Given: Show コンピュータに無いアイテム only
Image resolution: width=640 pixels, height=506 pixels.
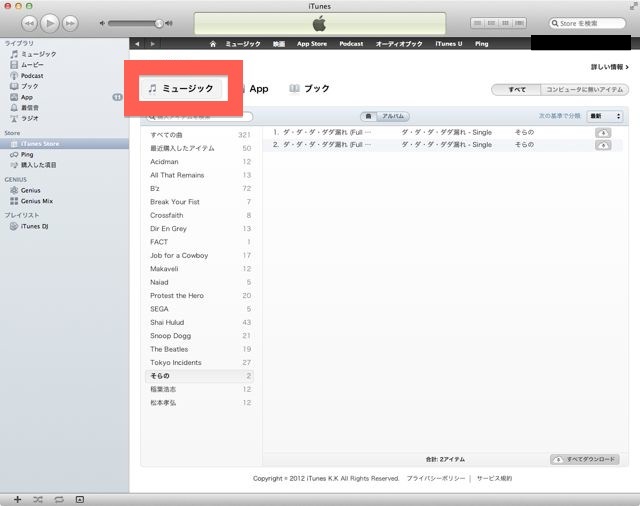Looking at the screenshot, I should tap(584, 89).
